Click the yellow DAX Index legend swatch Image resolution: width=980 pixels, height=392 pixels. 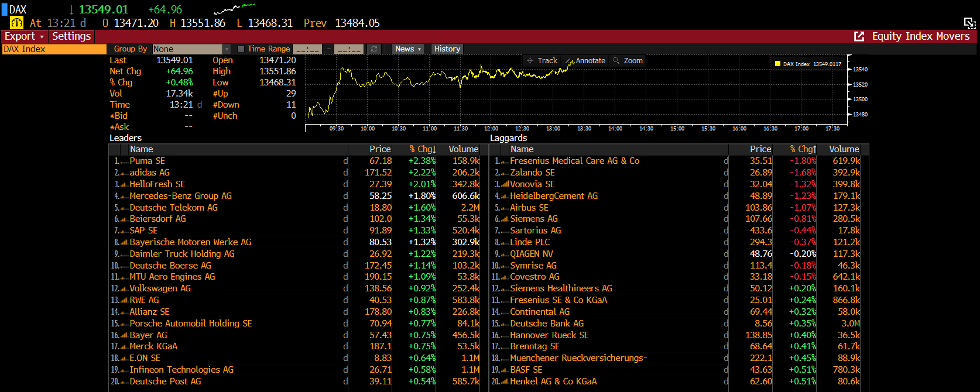[777, 64]
